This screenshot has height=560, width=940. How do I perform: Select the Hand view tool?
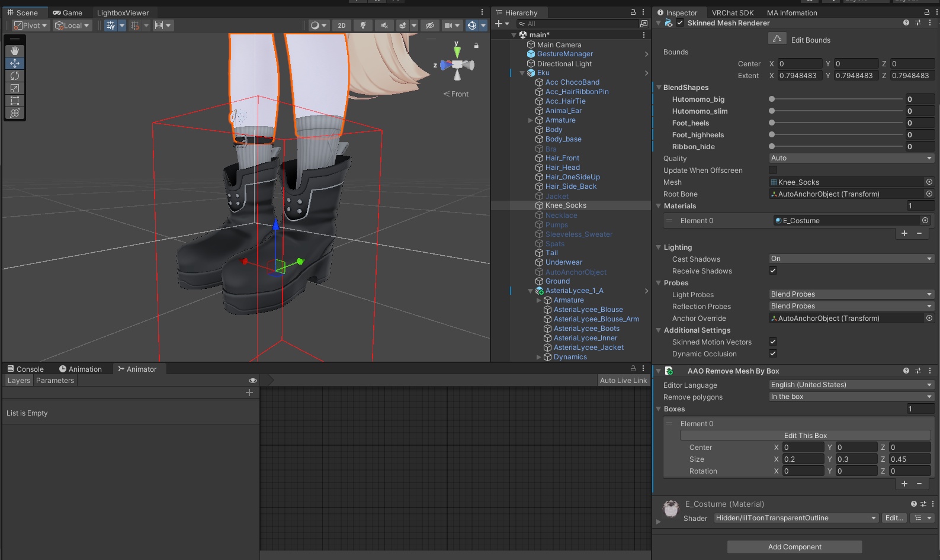(15, 51)
